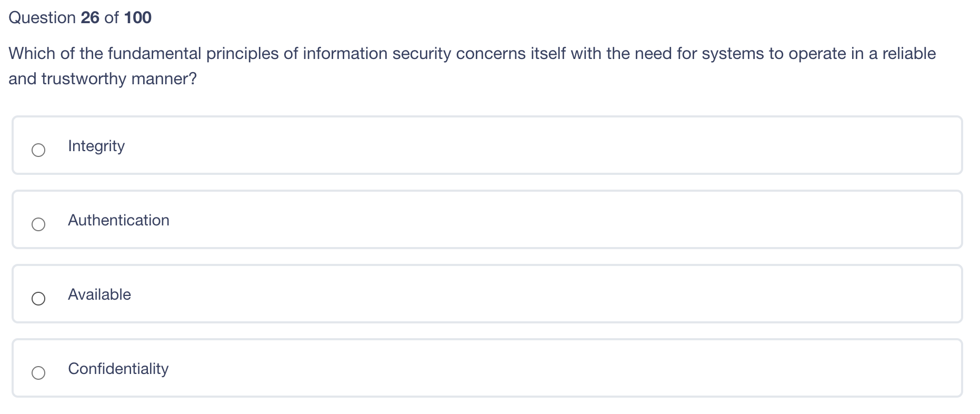Click the Available answer label text
Image resolution: width=980 pixels, height=414 pixels.
coord(99,294)
